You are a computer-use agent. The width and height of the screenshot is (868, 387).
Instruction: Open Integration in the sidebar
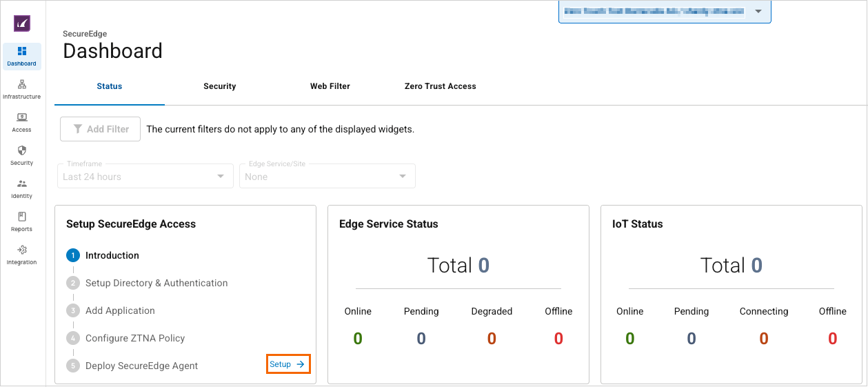[x=22, y=255]
